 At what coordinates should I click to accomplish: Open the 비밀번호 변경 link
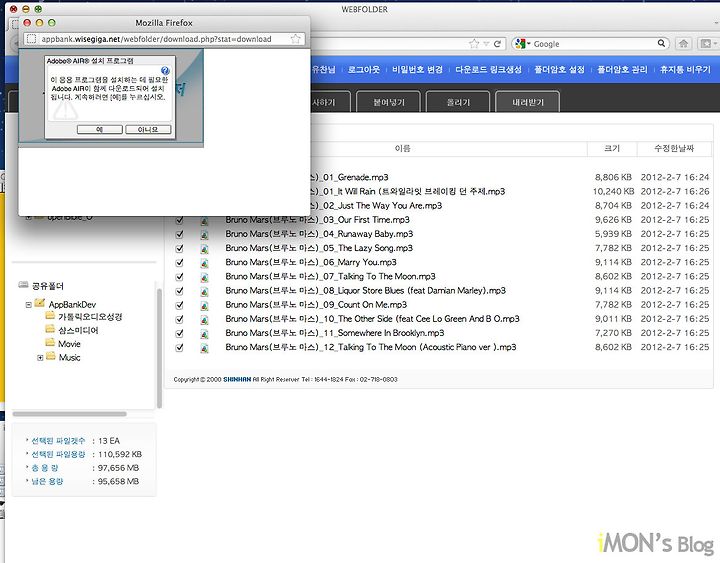417,70
